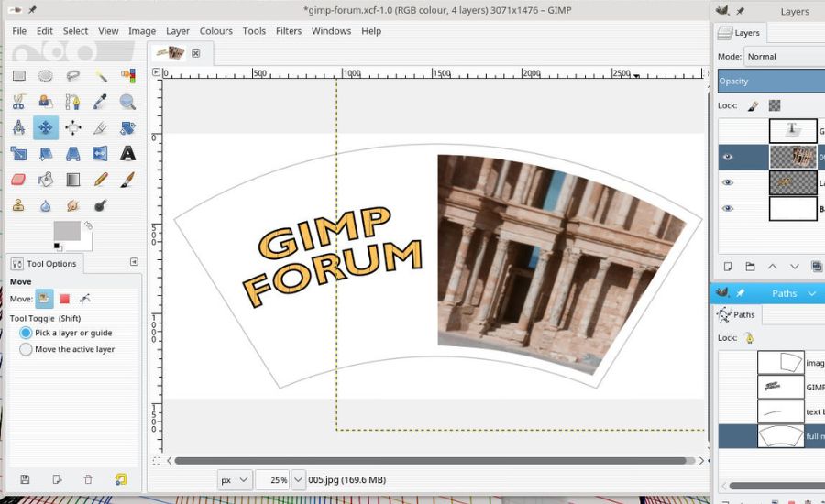Click the Ellipse Select tool
Viewport: 825px width, 504px height.
click(46, 76)
